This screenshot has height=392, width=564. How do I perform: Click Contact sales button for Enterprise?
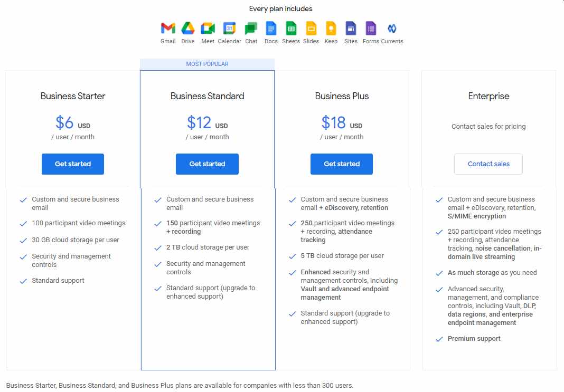[488, 164]
